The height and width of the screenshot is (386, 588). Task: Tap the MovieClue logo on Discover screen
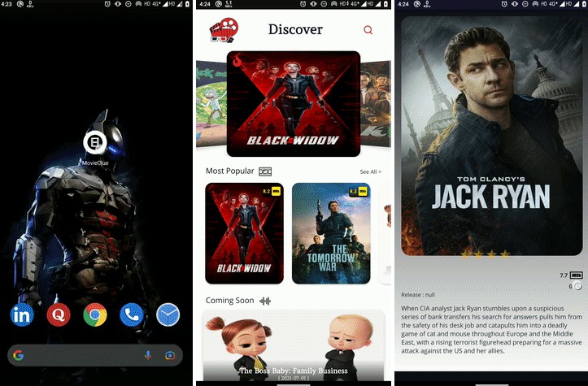tap(224, 30)
